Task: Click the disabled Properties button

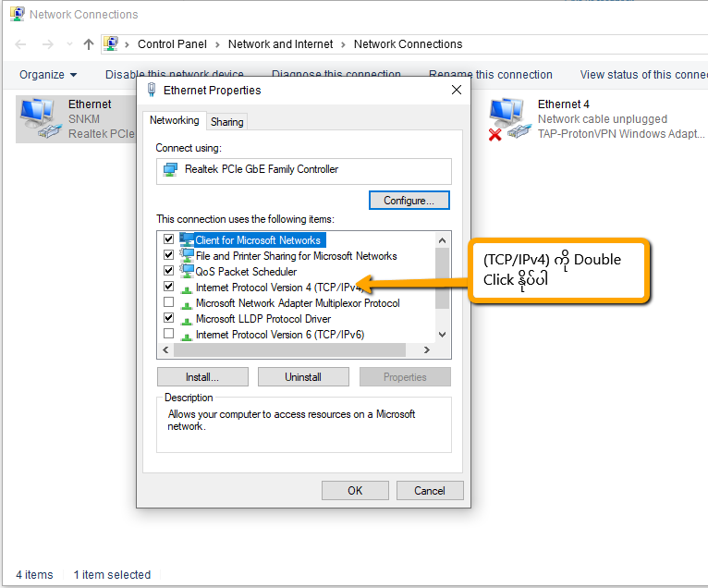Action: 405,377
